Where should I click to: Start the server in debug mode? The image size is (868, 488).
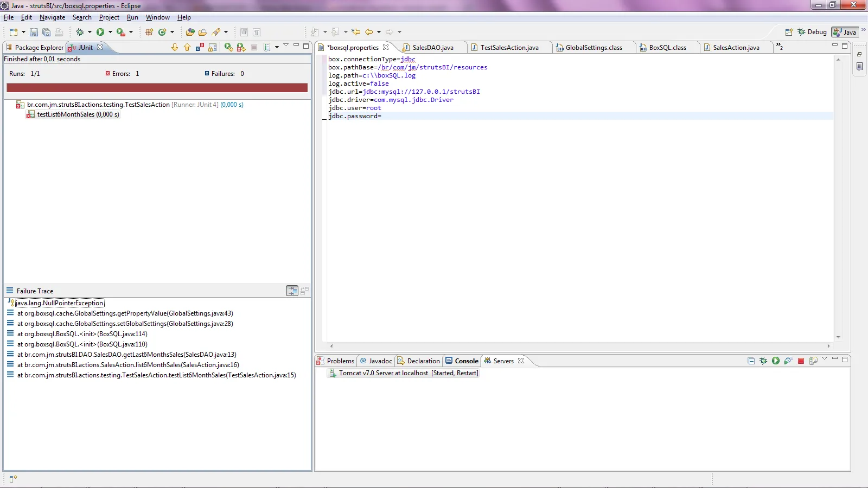tap(763, 361)
